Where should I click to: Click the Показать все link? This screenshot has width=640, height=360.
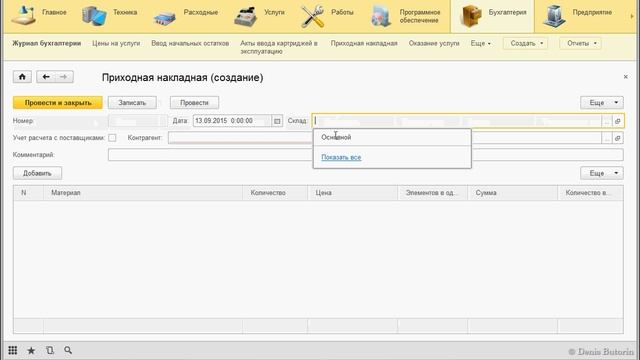point(341,157)
